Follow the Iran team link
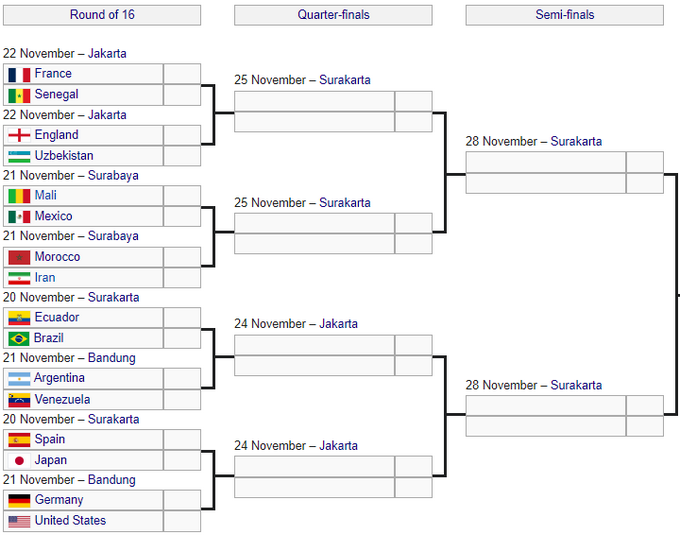Image resolution: width=680 pixels, height=535 pixels. 45,278
